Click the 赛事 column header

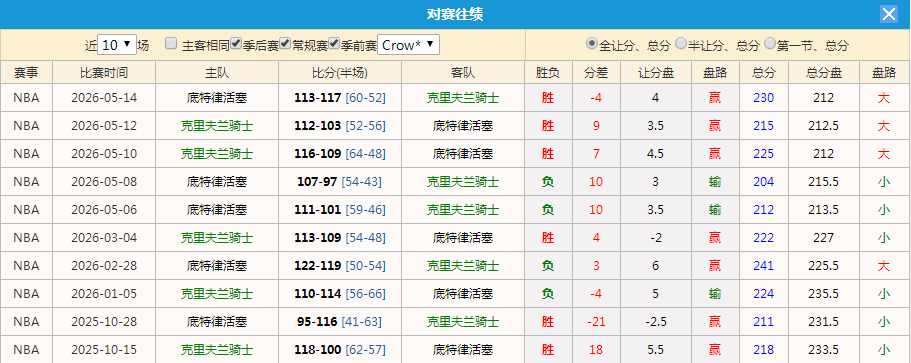[x=26, y=73]
